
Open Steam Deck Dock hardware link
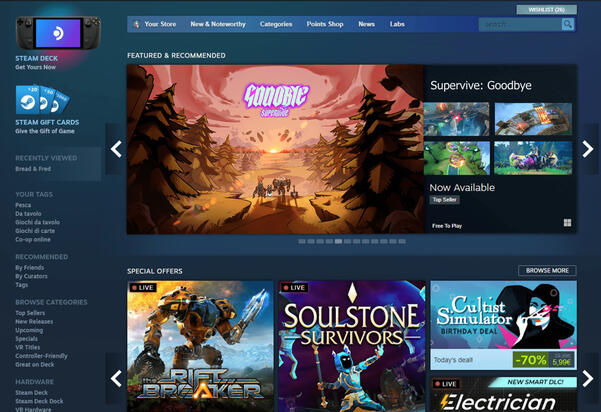click(39, 401)
